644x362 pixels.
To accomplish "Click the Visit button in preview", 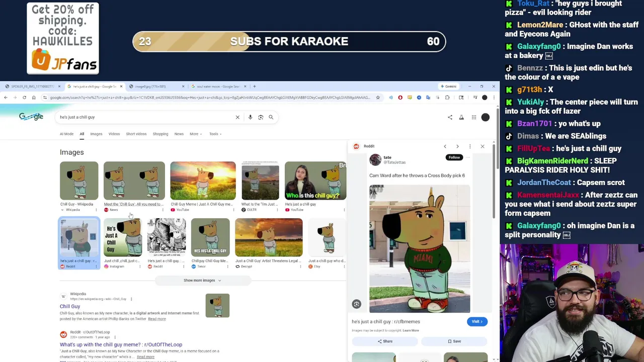I will tap(477, 321).
